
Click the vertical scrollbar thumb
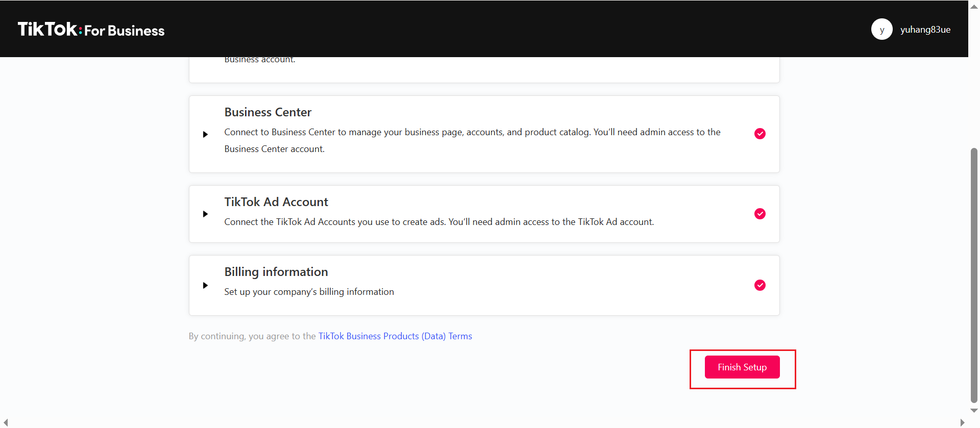(974, 275)
